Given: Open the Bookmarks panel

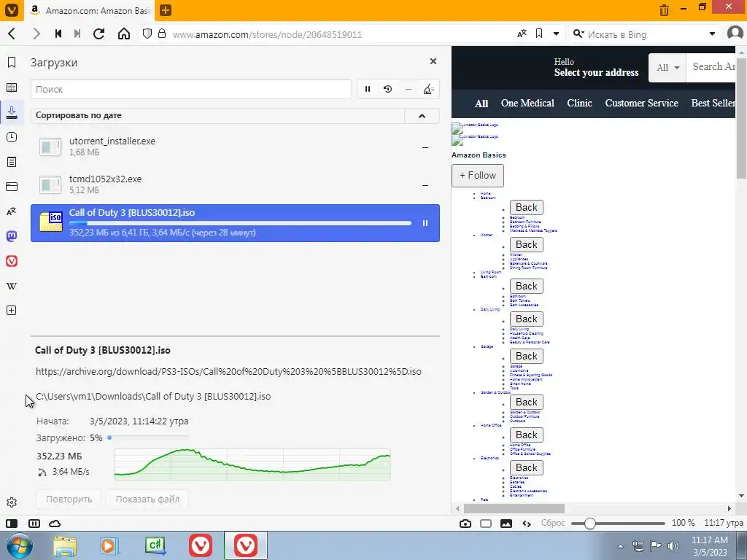Looking at the screenshot, I should click(x=12, y=63).
